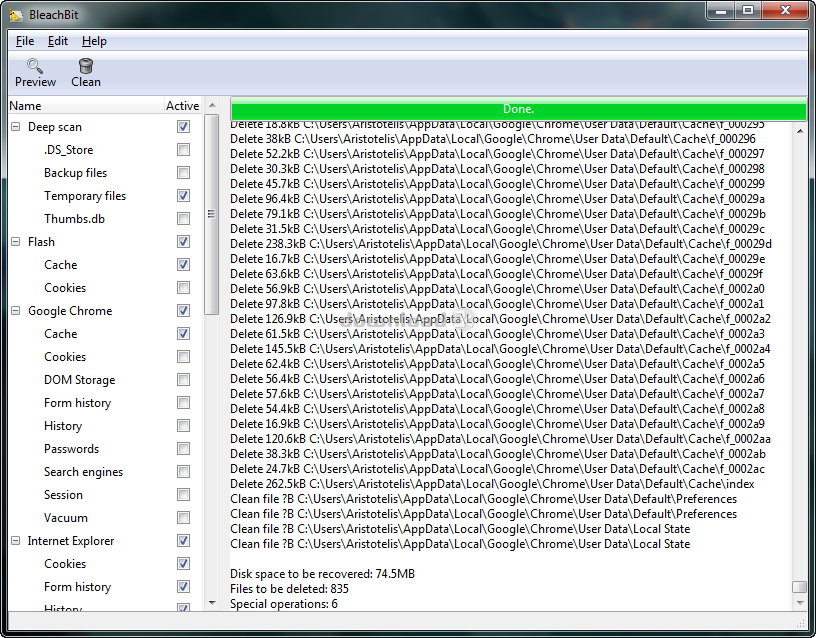The width and height of the screenshot is (816, 638).
Task: Enable the Passwords checkbox
Action: [183, 449]
